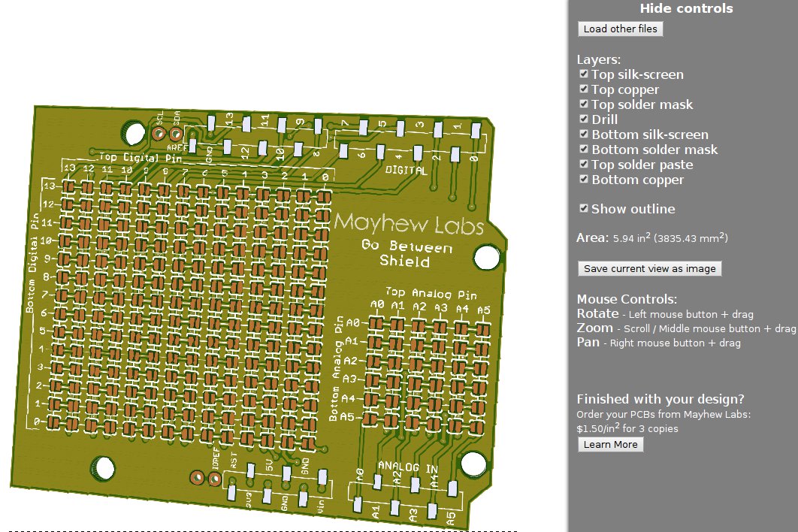
Task: Click the Bottom Analog Pin vertical label
Action: [x=335, y=369]
